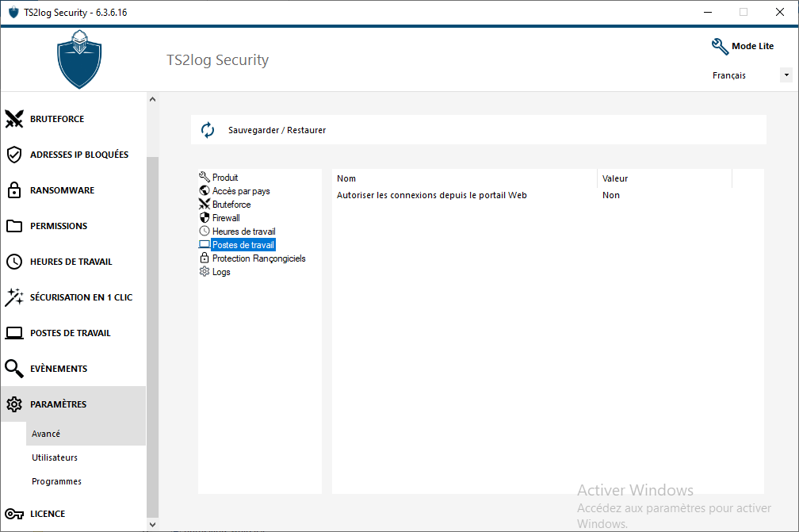Click the Bruteforce crossed swords sidebar icon

point(14,119)
